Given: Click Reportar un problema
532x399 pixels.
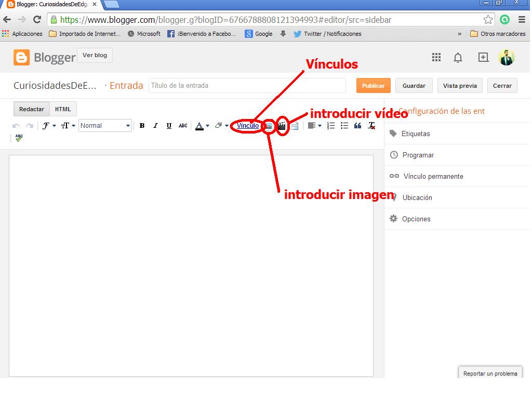Looking at the screenshot, I should click(490, 373).
